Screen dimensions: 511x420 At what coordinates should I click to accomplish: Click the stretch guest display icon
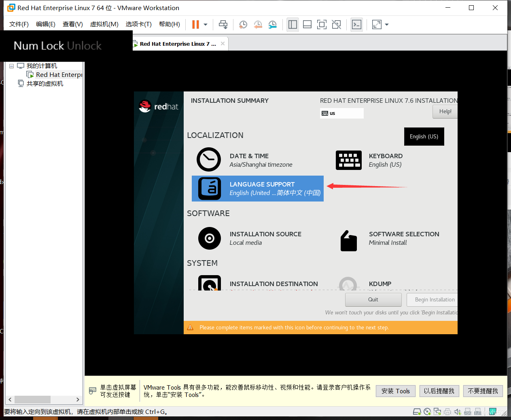pos(377,25)
